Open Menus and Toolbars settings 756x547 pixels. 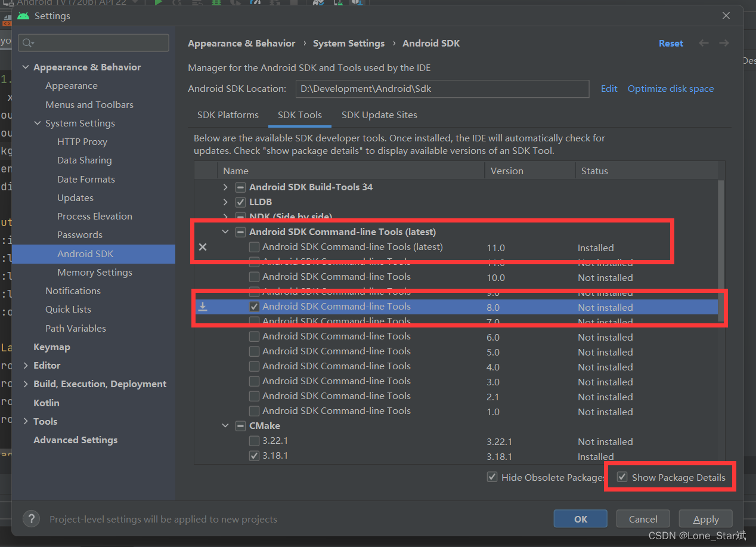tap(89, 104)
